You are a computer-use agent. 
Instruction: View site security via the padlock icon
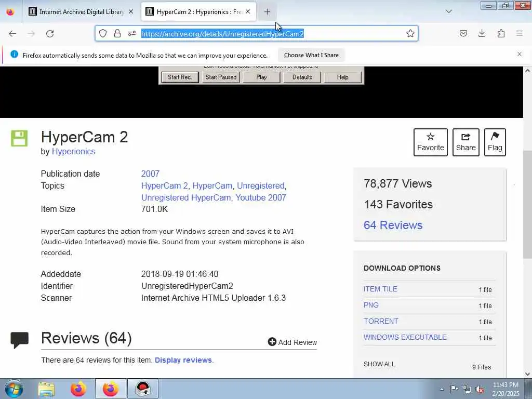(x=117, y=33)
